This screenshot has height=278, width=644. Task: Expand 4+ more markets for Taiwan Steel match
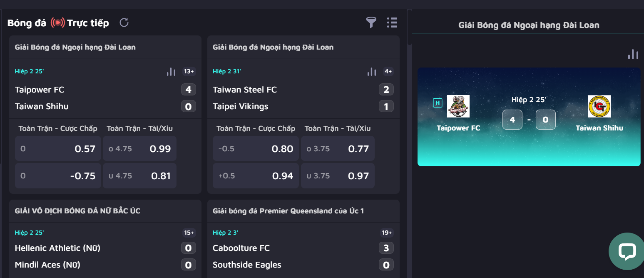[x=388, y=72]
